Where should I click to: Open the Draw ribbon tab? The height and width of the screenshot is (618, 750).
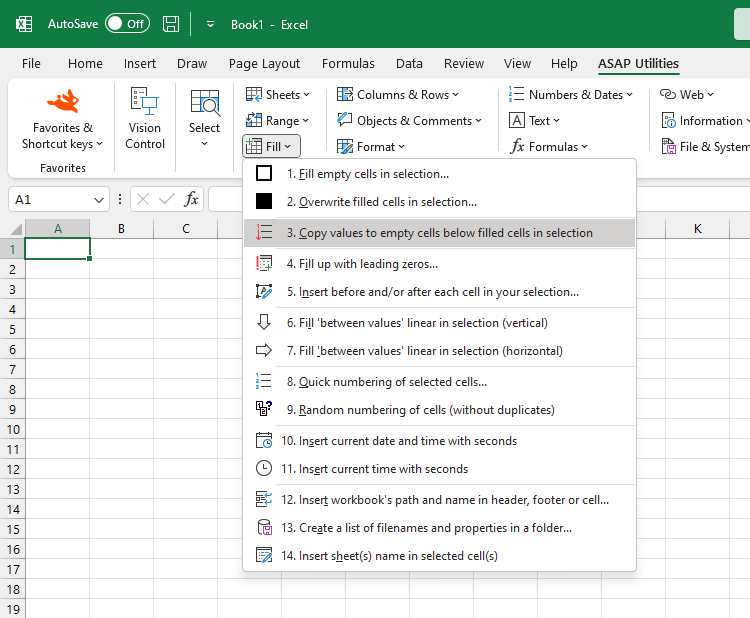192,64
